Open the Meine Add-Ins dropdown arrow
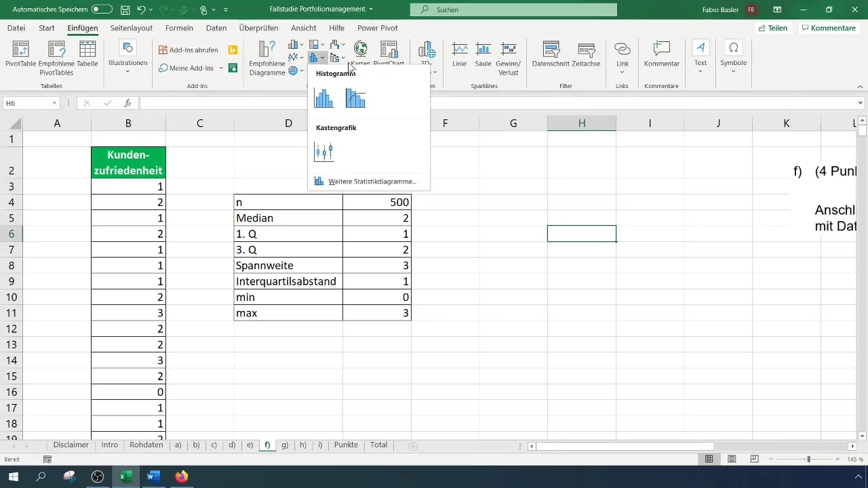The height and width of the screenshot is (488, 868). coord(221,68)
